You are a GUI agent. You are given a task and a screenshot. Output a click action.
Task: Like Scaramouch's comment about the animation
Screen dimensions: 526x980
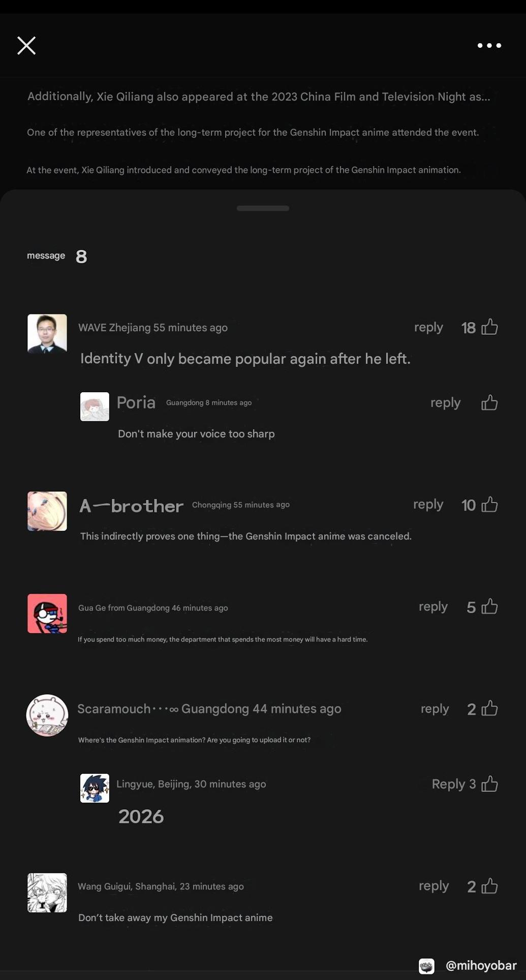pos(489,708)
